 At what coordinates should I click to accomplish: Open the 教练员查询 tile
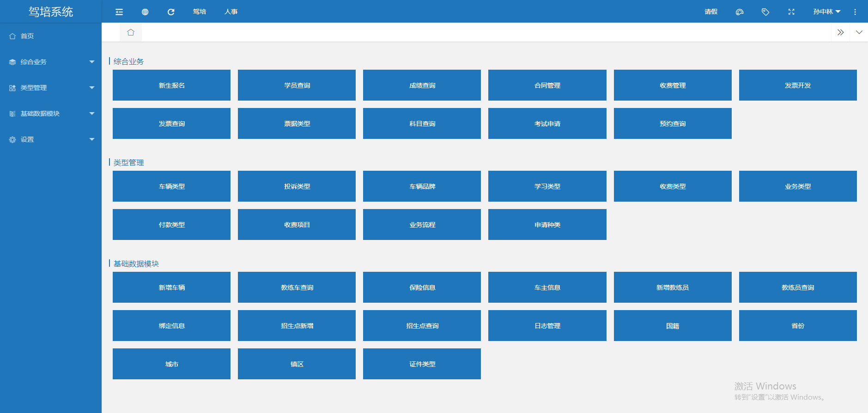click(x=798, y=287)
